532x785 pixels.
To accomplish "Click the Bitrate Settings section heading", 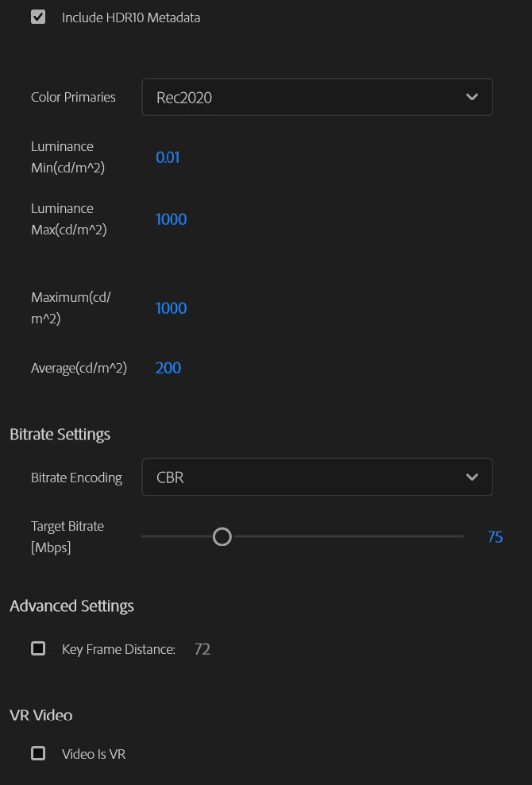I will click(60, 434).
